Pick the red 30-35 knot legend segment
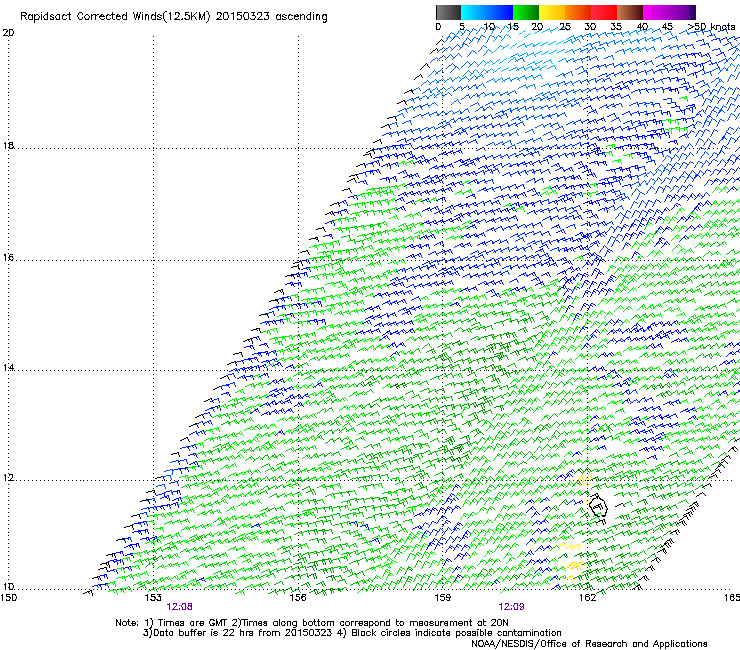Viewport: 740px width, 650px height. coord(604,12)
